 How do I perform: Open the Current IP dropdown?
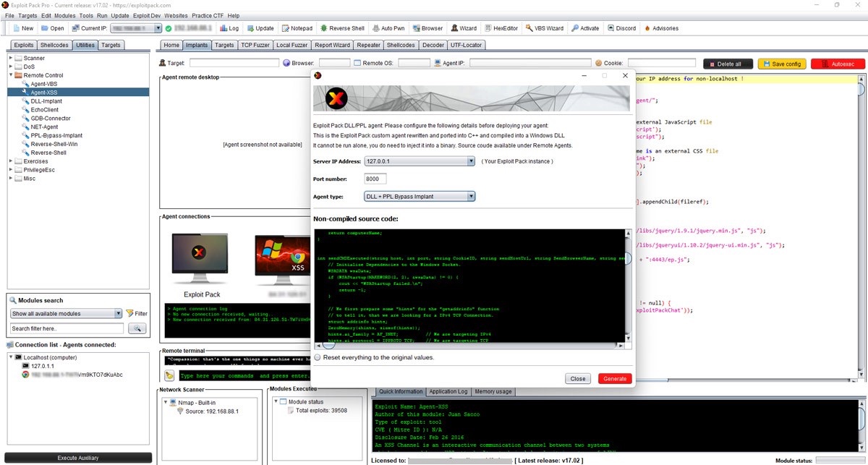158,28
